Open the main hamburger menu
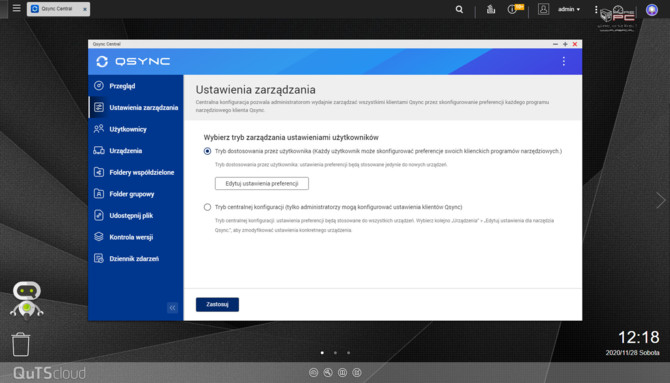Screen dimensions: 670x383 tap(17, 8)
